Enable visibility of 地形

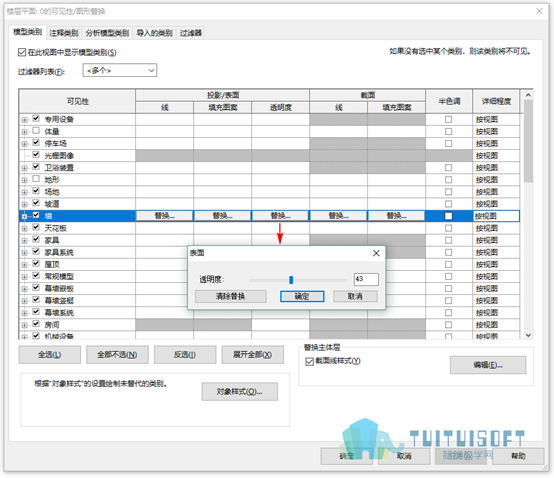click(36, 179)
